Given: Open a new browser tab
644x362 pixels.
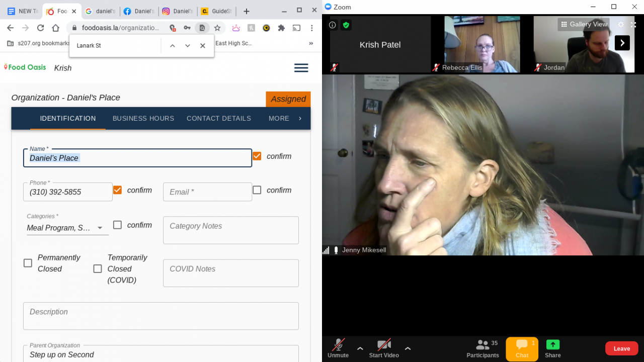Looking at the screenshot, I should (x=247, y=11).
